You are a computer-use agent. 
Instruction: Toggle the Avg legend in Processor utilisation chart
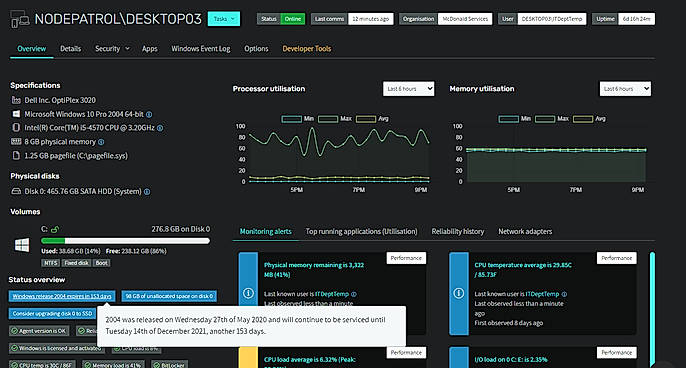tap(372, 119)
